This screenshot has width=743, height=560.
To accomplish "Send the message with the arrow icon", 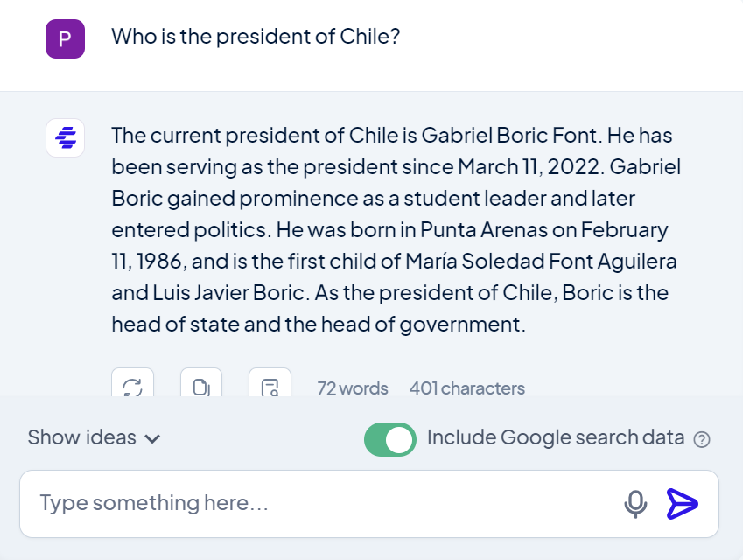I will point(683,503).
